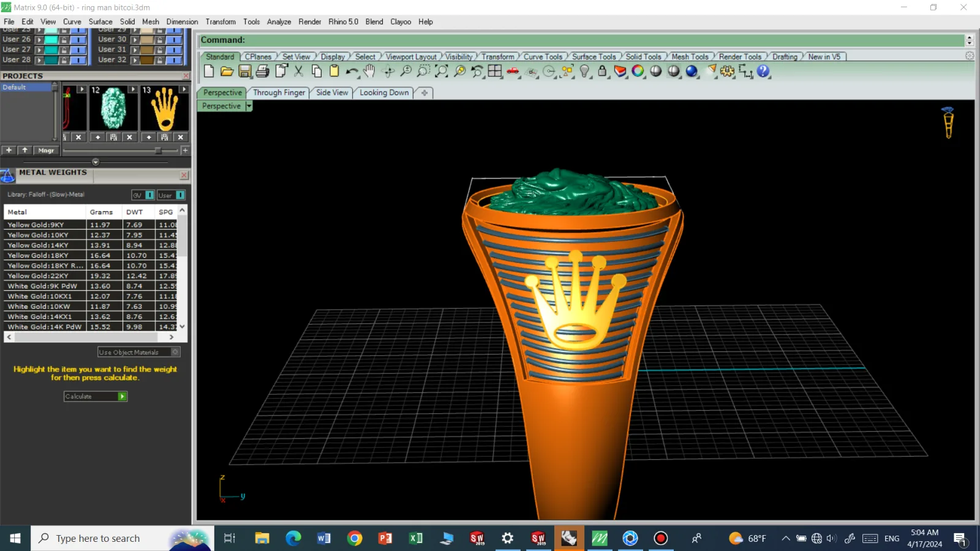Click the Calculate button
Image resolution: width=980 pixels, height=551 pixels.
click(96, 397)
